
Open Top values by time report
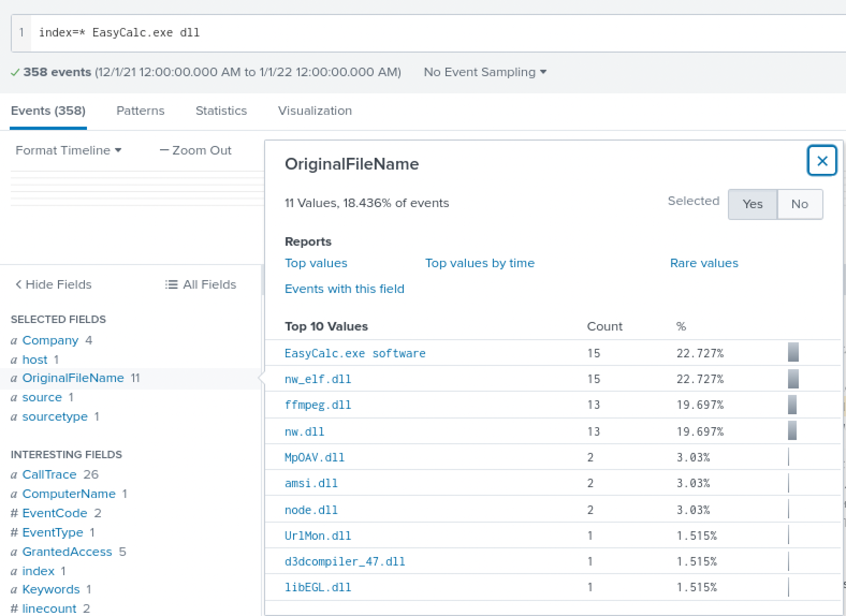click(x=479, y=263)
